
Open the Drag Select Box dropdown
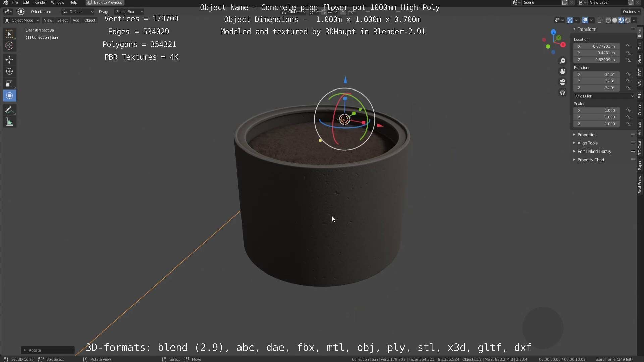tap(129, 12)
